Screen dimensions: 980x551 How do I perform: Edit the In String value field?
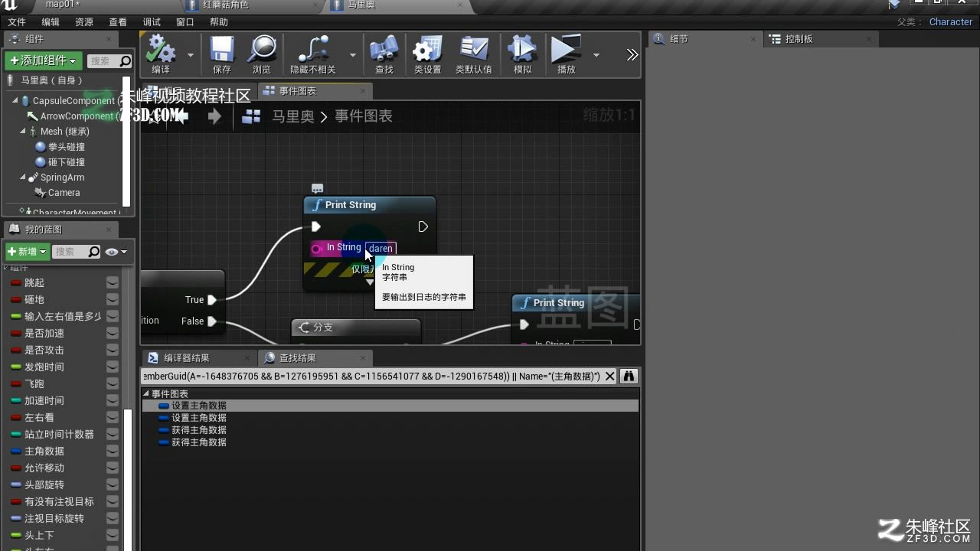click(x=381, y=248)
